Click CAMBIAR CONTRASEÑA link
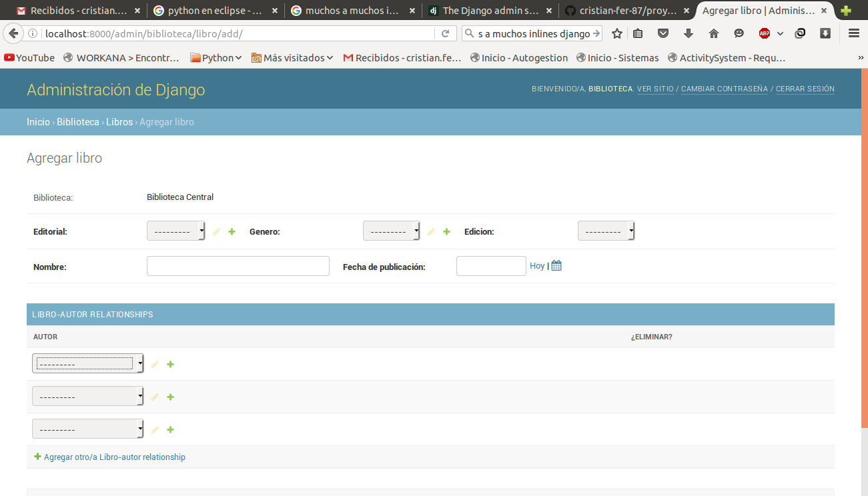 click(x=725, y=89)
